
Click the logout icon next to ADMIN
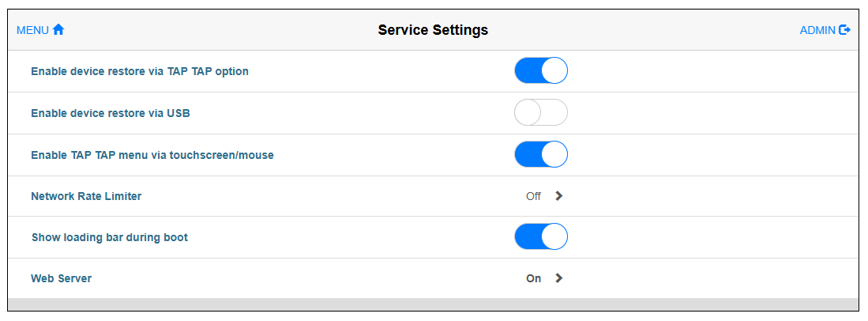click(845, 30)
